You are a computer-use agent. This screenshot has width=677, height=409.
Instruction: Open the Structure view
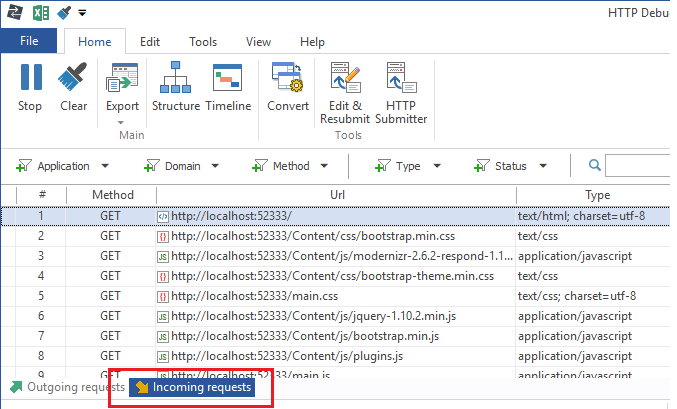pos(175,77)
